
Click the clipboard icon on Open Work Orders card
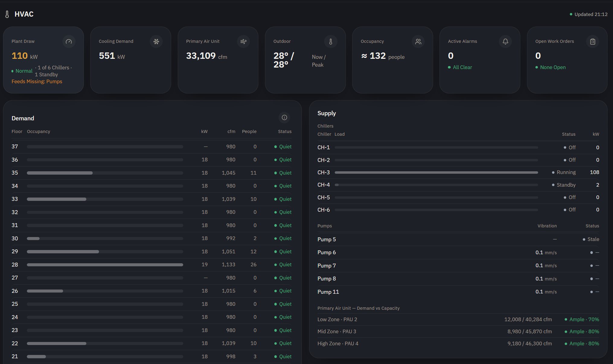(x=592, y=42)
